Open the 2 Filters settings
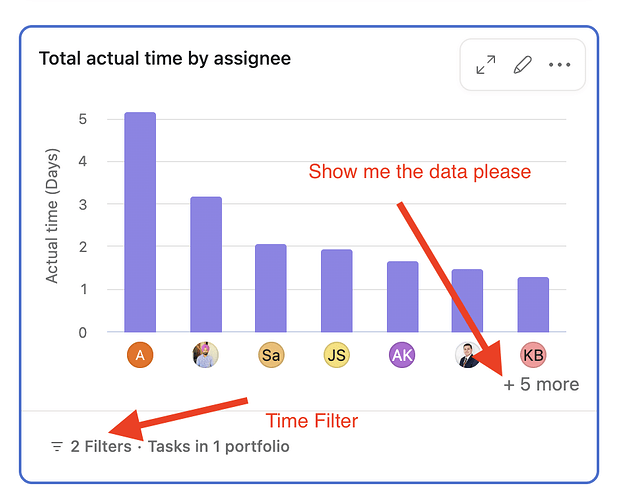This screenshot has height=500, width=627. click(101, 446)
